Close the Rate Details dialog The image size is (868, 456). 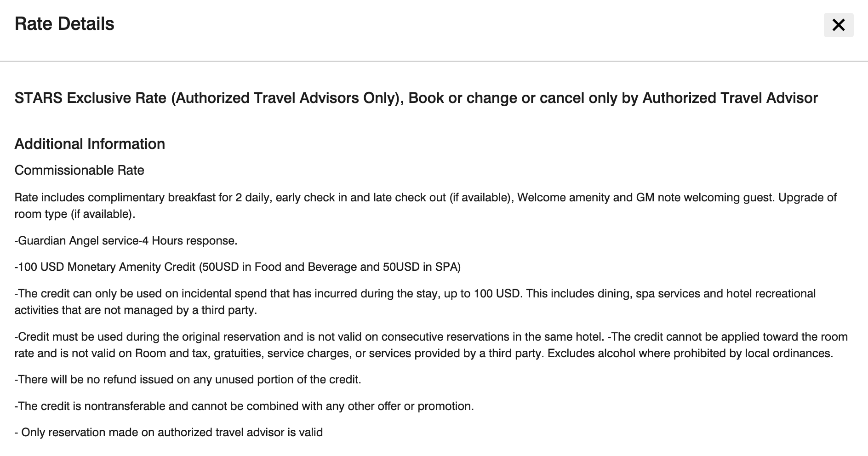coord(838,25)
